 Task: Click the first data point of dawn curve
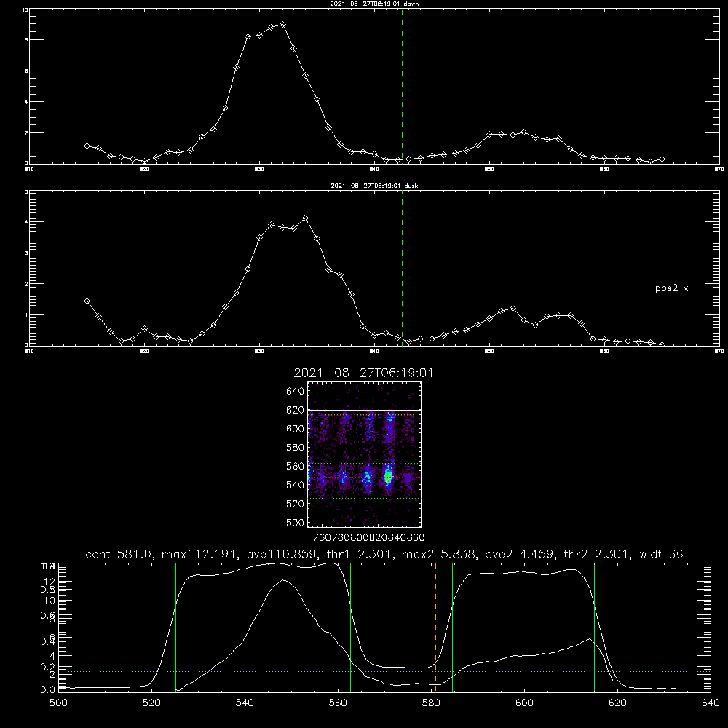87,146
